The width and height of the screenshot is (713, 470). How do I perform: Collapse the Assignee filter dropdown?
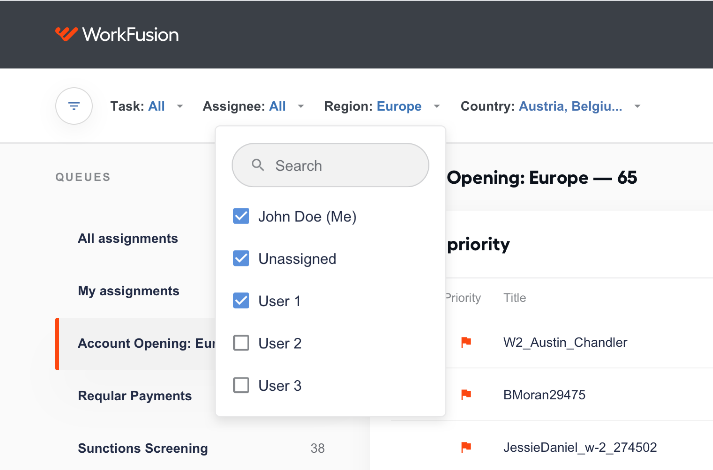(x=253, y=106)
